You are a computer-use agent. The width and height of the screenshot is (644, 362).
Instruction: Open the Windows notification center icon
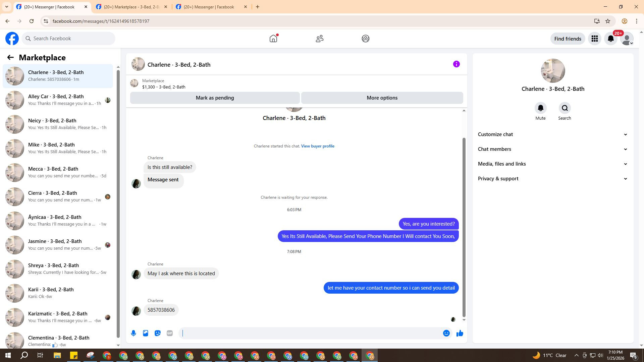click(634, 355)
